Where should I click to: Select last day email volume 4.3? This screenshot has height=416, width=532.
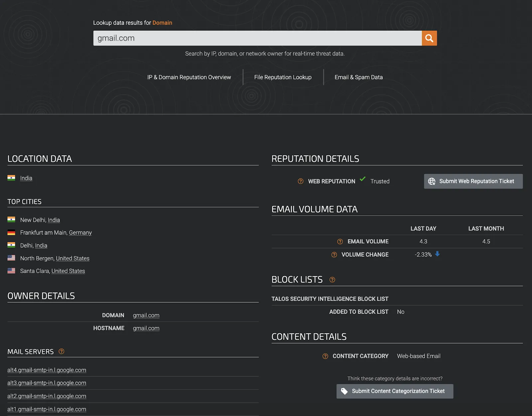click(423, 241)
